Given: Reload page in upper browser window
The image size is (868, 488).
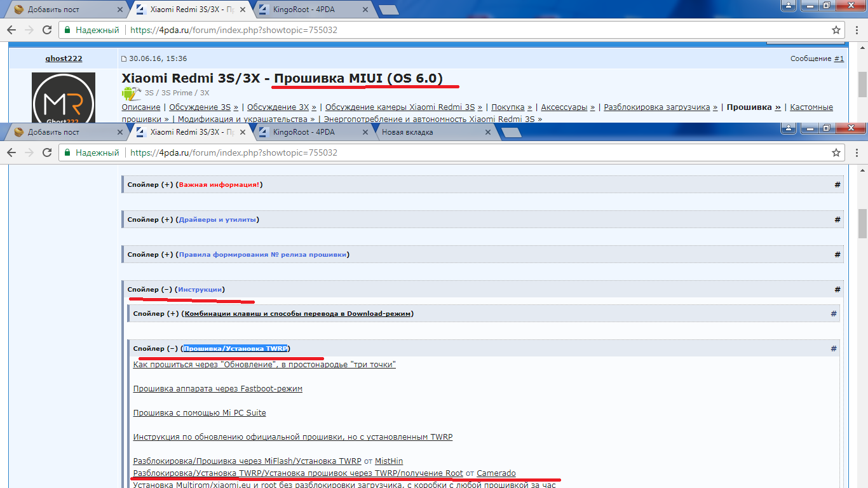Looking at the screenshot, I should (x=47, y=30).
